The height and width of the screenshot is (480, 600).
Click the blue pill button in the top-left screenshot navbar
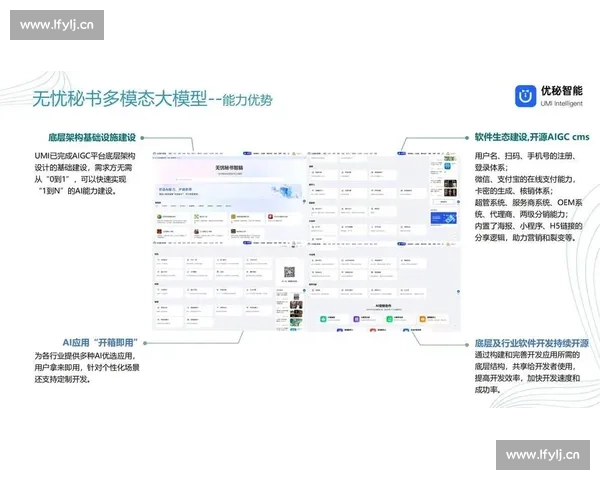point(247,153)
